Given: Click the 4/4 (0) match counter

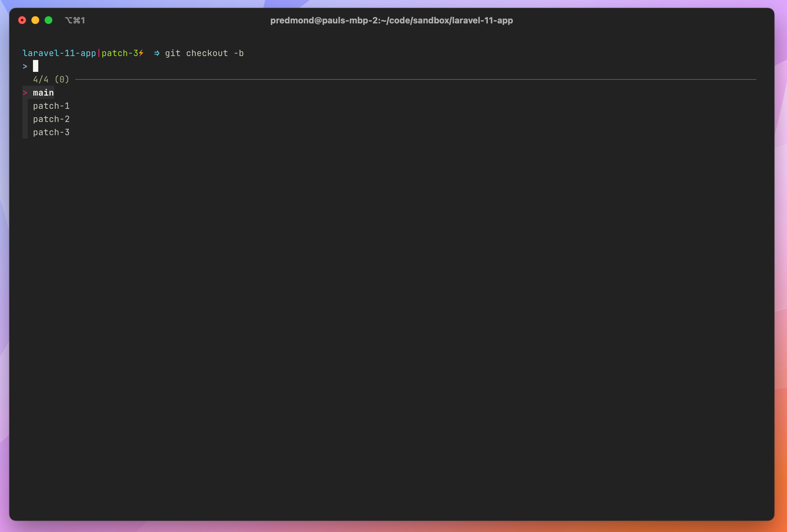Looking at the screenshot, I should [51, 79].
